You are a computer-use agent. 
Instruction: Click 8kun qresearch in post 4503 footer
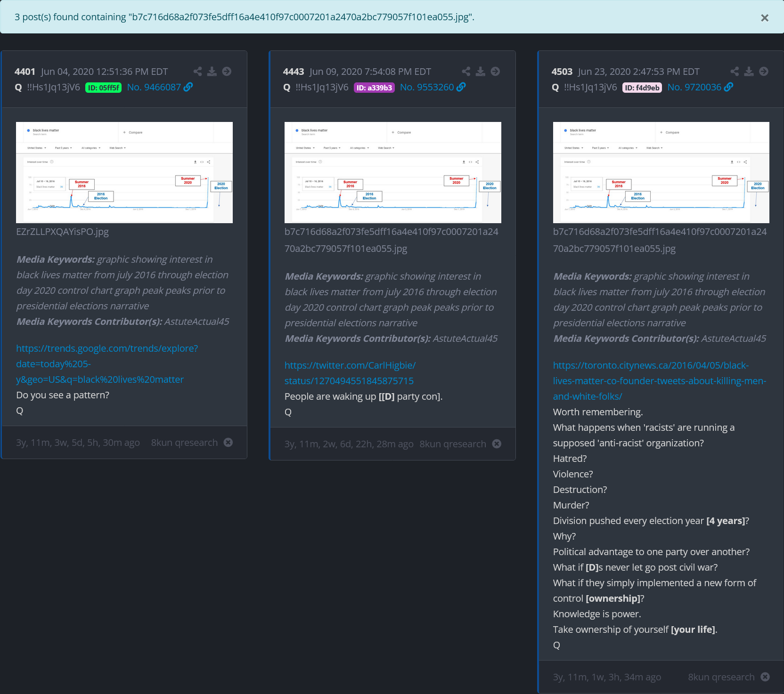(x=721, y=677)
